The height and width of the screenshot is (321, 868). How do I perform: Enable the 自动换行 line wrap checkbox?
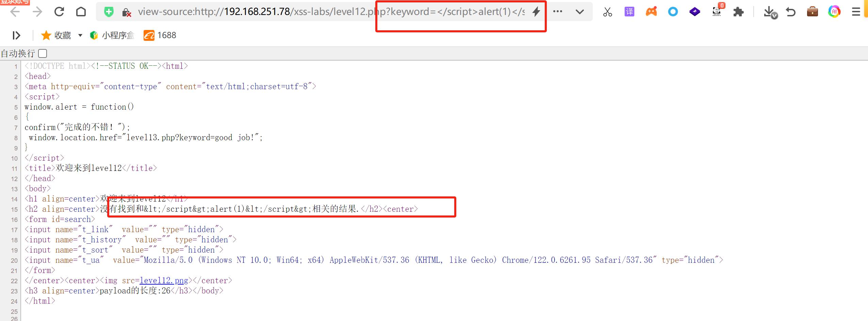coord(43,53)
